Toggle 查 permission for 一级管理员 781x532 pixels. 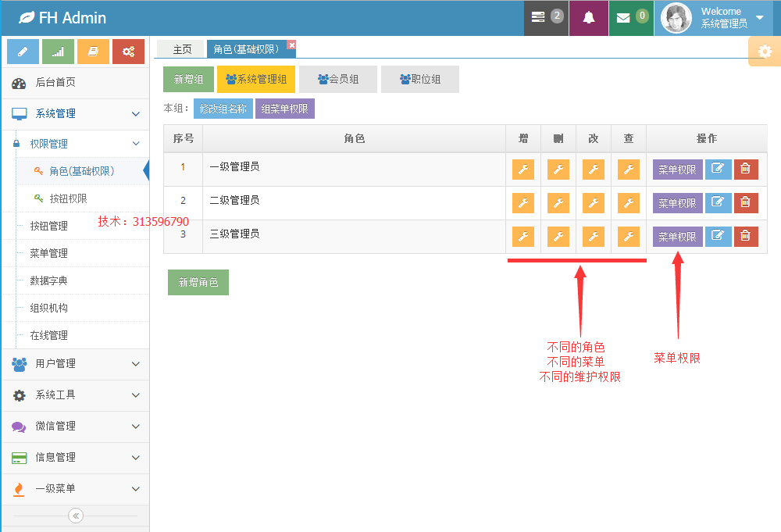click(629, 170)
